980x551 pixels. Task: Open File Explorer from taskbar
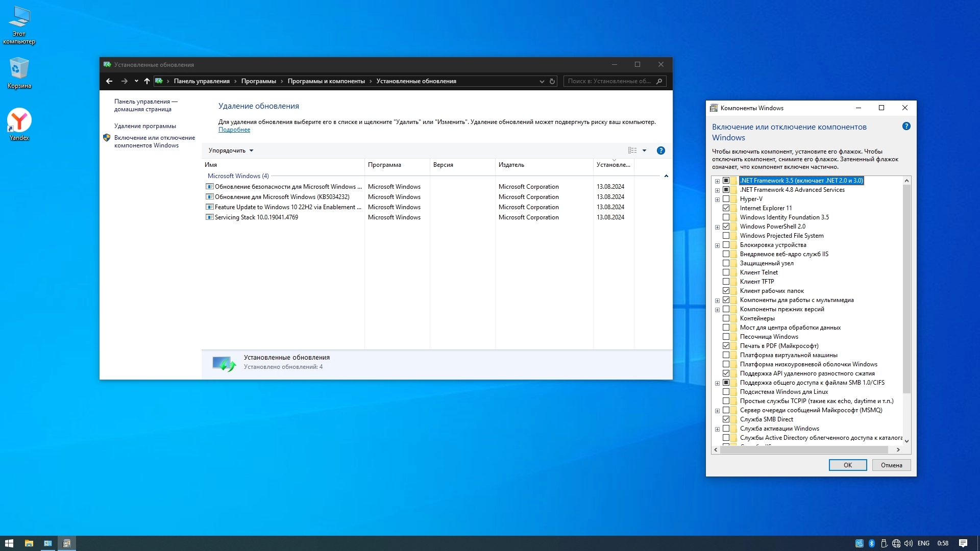(29, 543)
